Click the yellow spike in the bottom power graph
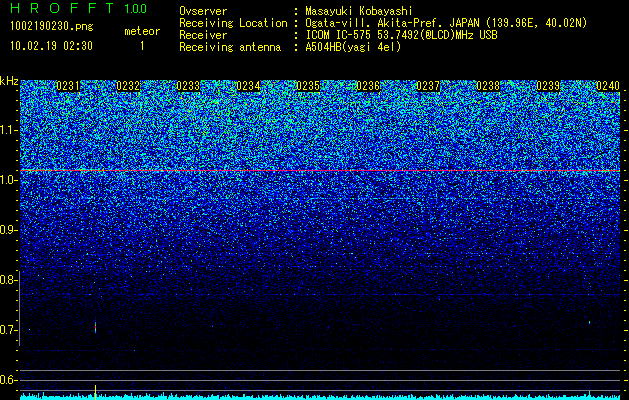629x400 pixels. (95, 391)
